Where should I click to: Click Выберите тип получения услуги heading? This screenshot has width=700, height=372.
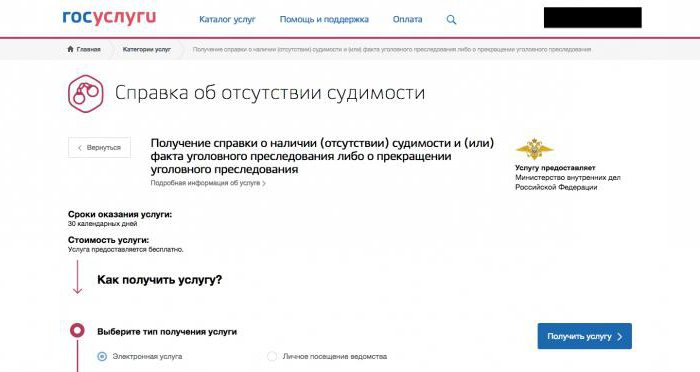(x=167, y=332)
